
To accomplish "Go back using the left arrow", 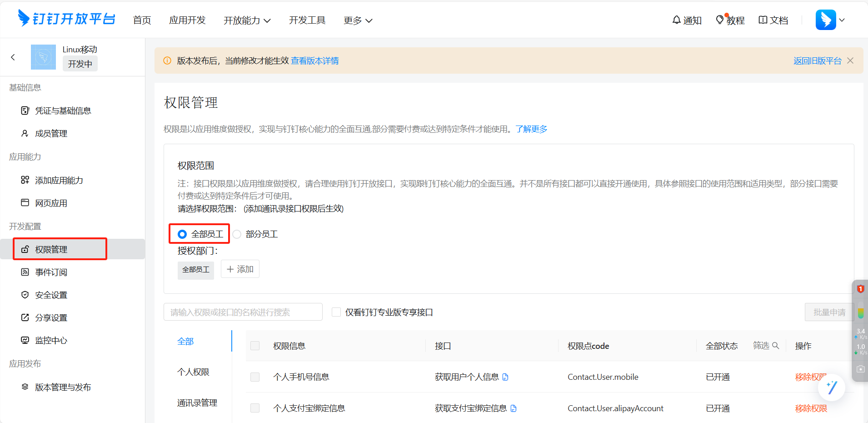I will (13, 57).
